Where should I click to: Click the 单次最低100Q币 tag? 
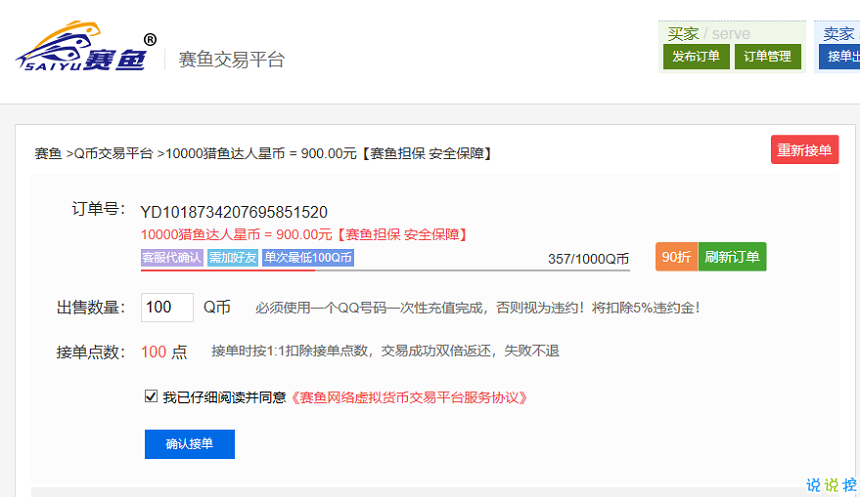coord(308,257)
